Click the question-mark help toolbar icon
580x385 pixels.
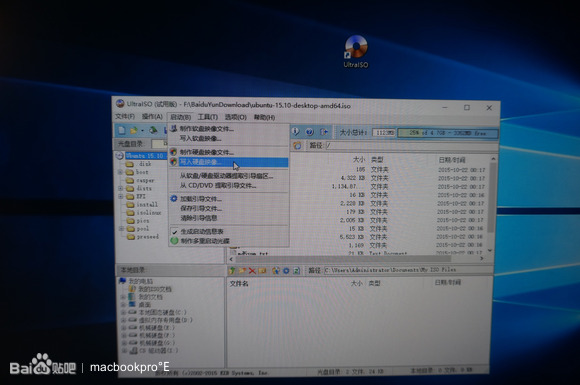[310, 132]
